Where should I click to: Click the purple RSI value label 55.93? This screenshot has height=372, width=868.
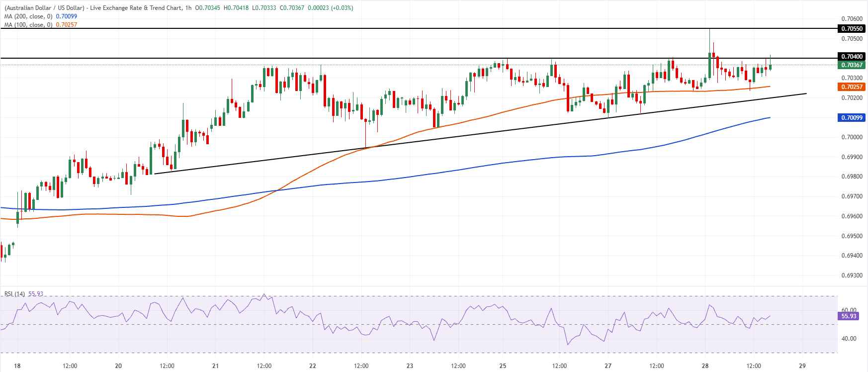coord(849,316)
